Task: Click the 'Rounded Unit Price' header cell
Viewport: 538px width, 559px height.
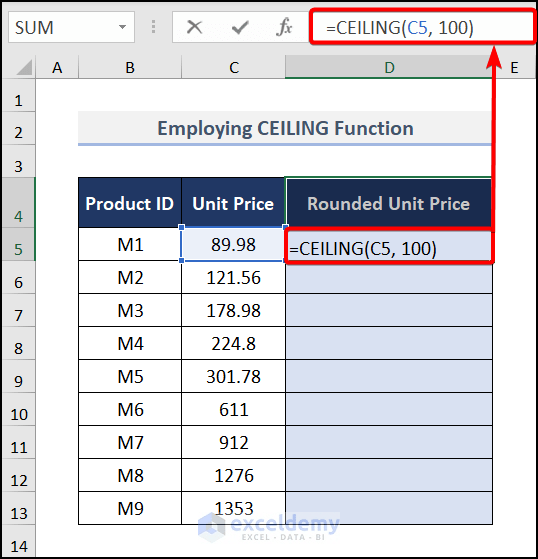Action: tap(389, 203)
